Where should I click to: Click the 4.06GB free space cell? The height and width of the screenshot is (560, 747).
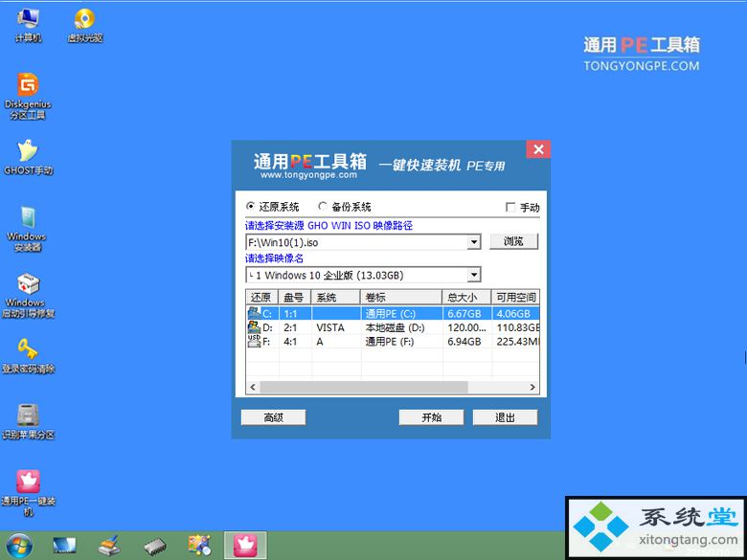coord(513,314)
